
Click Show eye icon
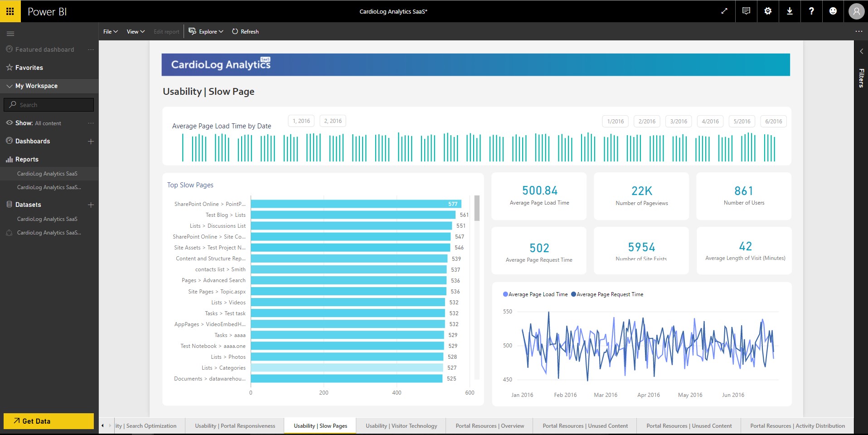point(9,123)
